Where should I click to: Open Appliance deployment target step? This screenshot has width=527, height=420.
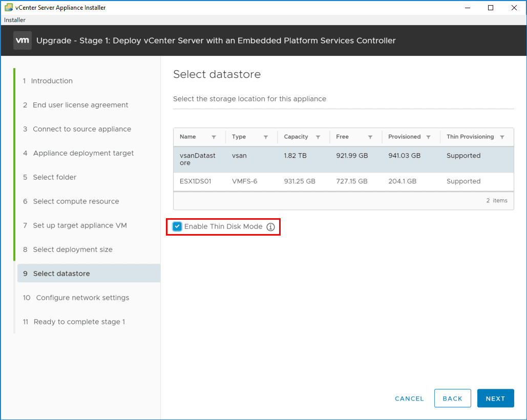click(x=83, y=153)
